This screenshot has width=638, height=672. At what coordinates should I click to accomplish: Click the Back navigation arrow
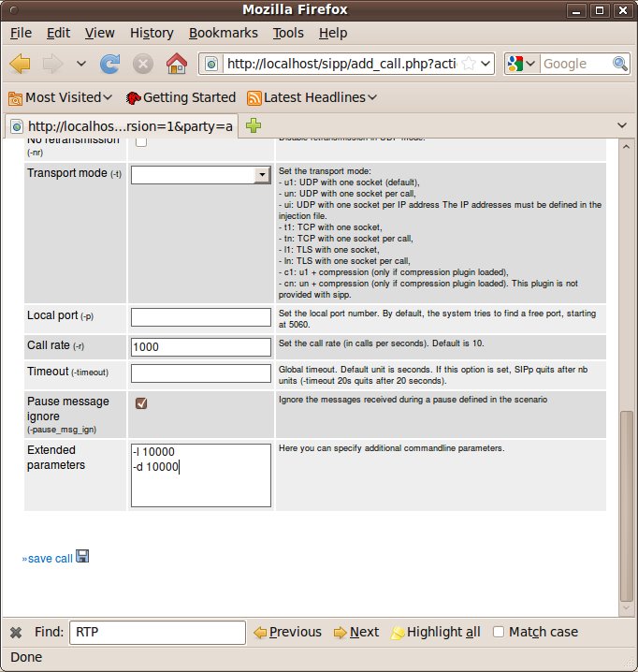coord(21,64)
